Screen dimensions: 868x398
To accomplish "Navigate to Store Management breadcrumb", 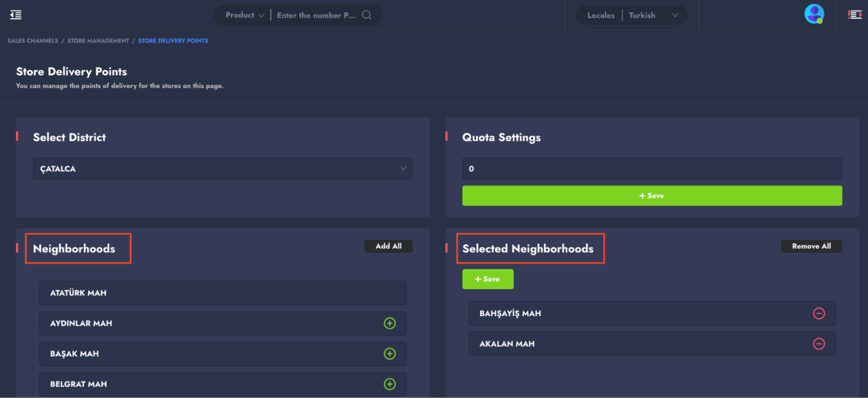I will [98, 41].
